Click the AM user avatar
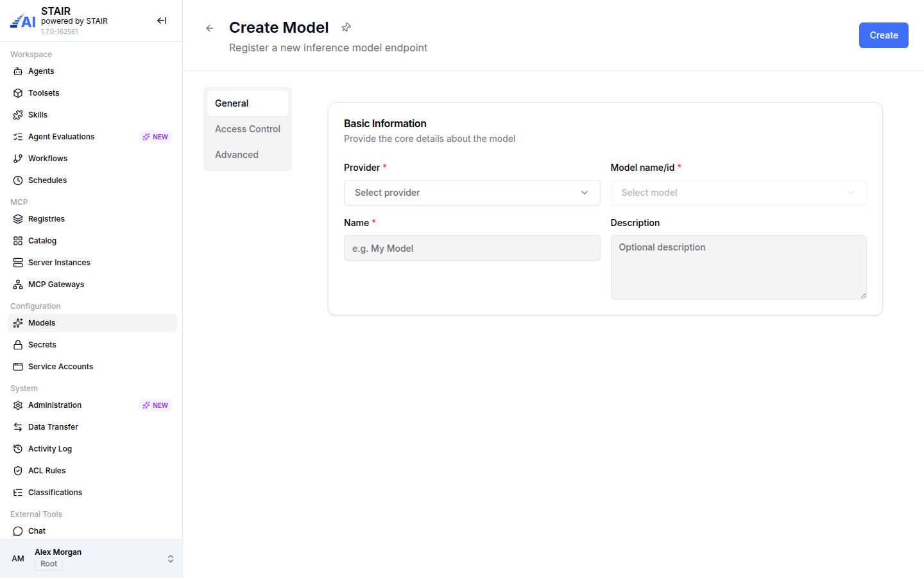Screen dimensions: 924x578 pyautogui.click(x=18, y=559)
